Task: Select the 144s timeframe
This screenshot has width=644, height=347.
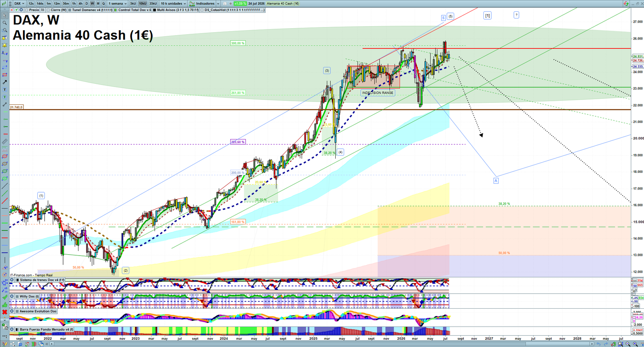Action: [x=40, y=3]
